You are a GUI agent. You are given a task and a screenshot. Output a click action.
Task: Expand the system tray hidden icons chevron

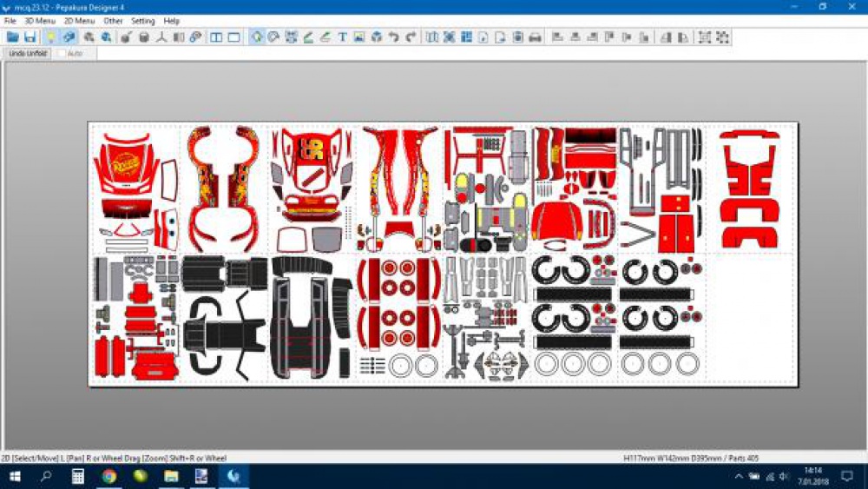(x=739, y=476)
